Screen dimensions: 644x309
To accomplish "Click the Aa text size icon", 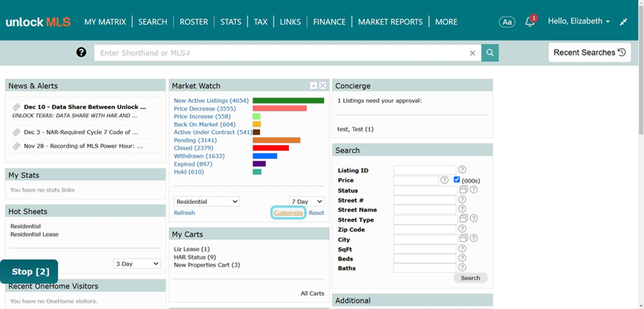I will pos(507,22).
